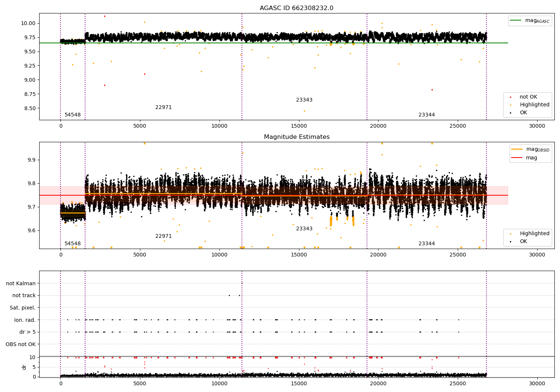Screen dimensions: 560x392
Task: Click the 8.75 y-axis tick label
Action: [30, 94]
